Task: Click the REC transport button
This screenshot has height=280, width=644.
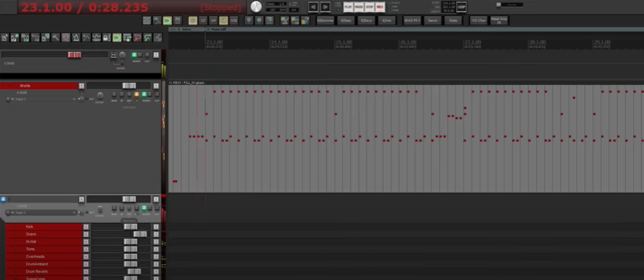Action: click(380, 7)
